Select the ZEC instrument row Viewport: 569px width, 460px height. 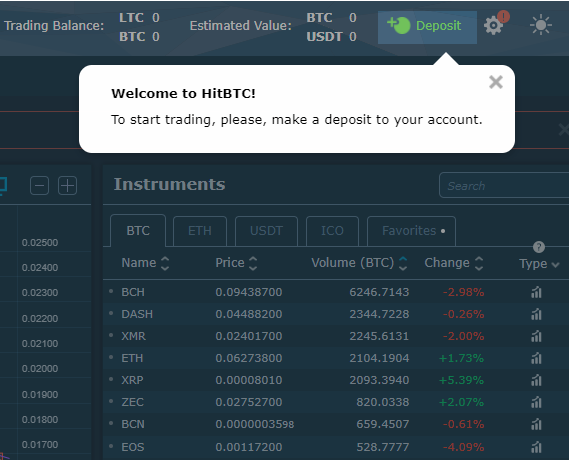[x=336, y=402]
